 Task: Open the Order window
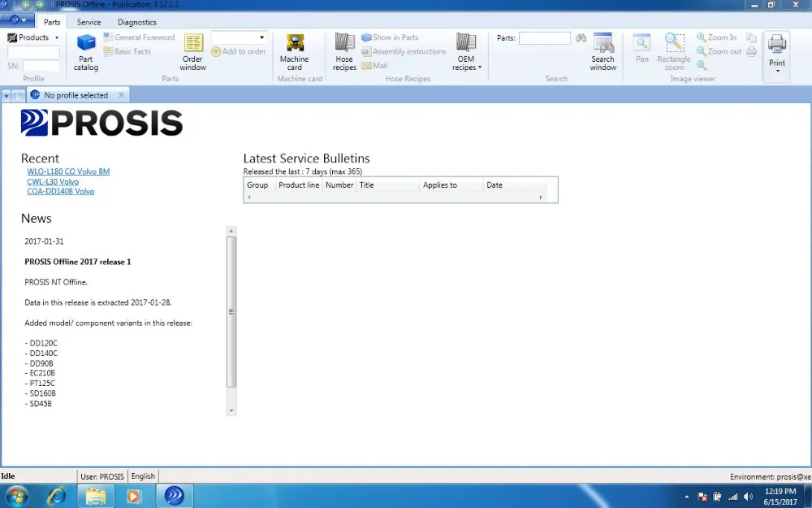pyautogui.click(x=192, y=52)
